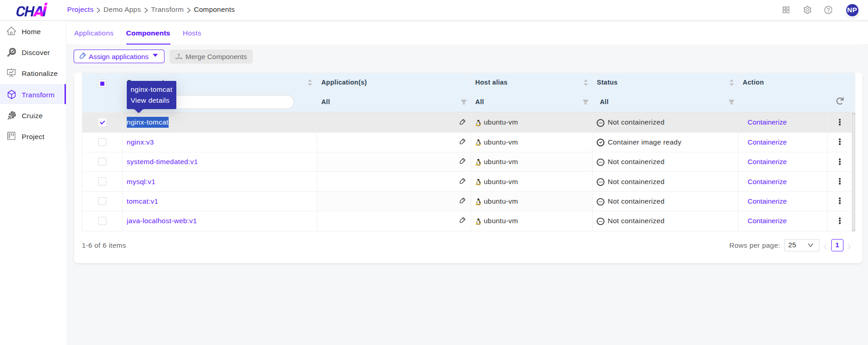Uncheck the nginx-tomcat row checkbox

coord(102,122)
